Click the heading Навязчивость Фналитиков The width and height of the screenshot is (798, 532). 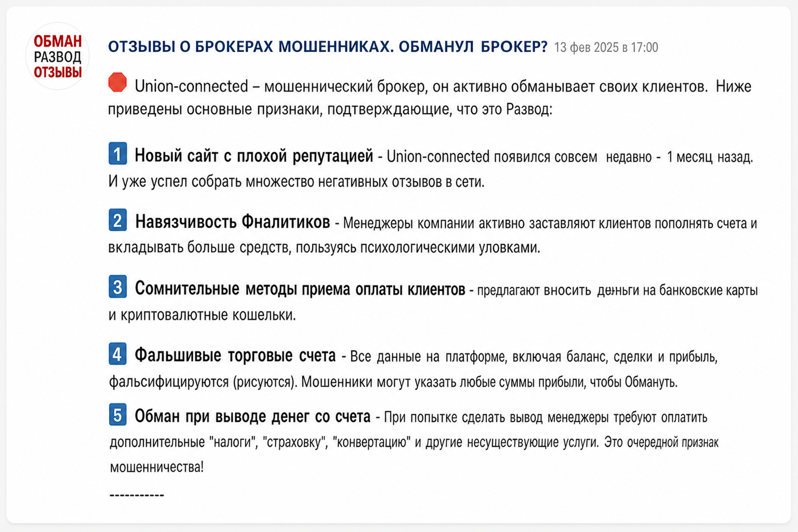[233, 222]
